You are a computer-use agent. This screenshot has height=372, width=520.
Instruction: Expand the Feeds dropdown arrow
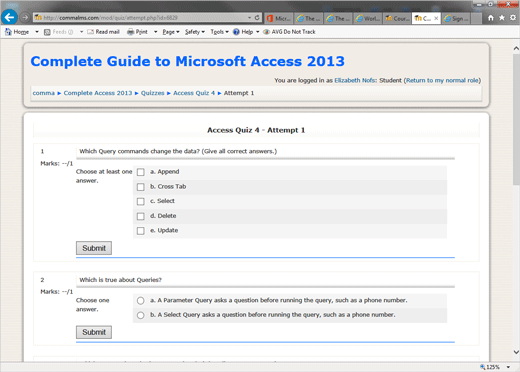(81, 32)
